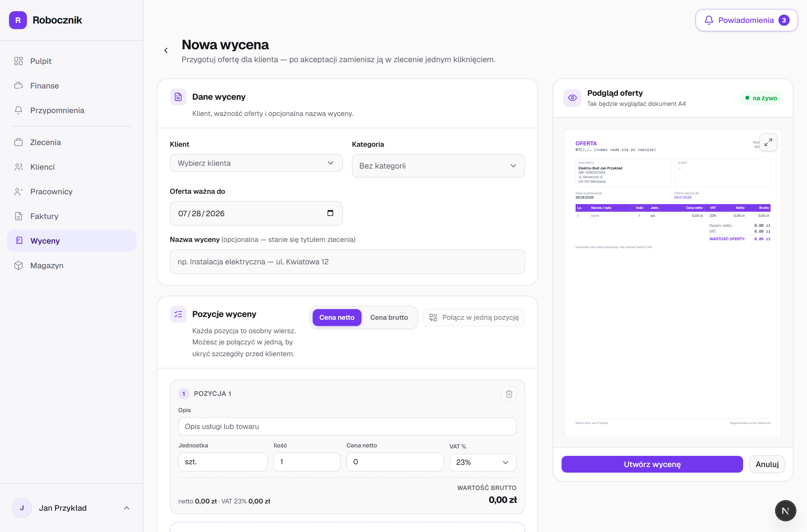Viewport: 807px width, 532px height.
Task: Click the WARTOŚĆ BRUTTO total 0,00 zł
Action: (x=502, y=500)
